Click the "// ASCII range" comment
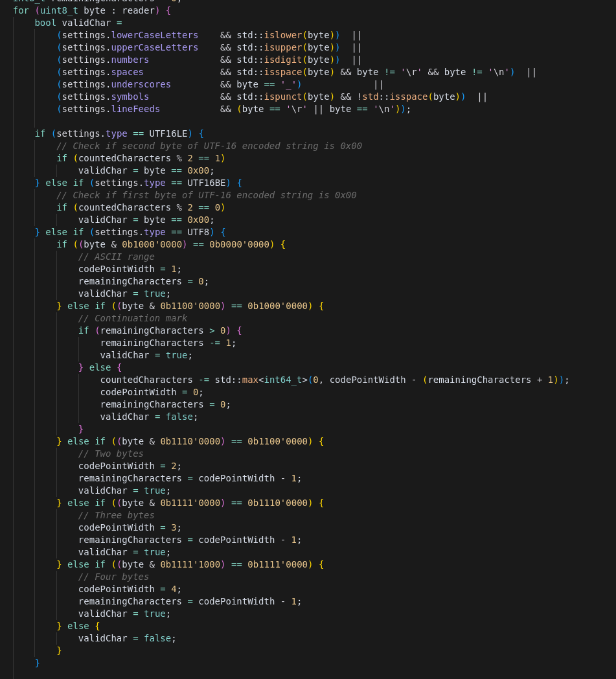The image size is (616, 679). (x=116, y=257)
